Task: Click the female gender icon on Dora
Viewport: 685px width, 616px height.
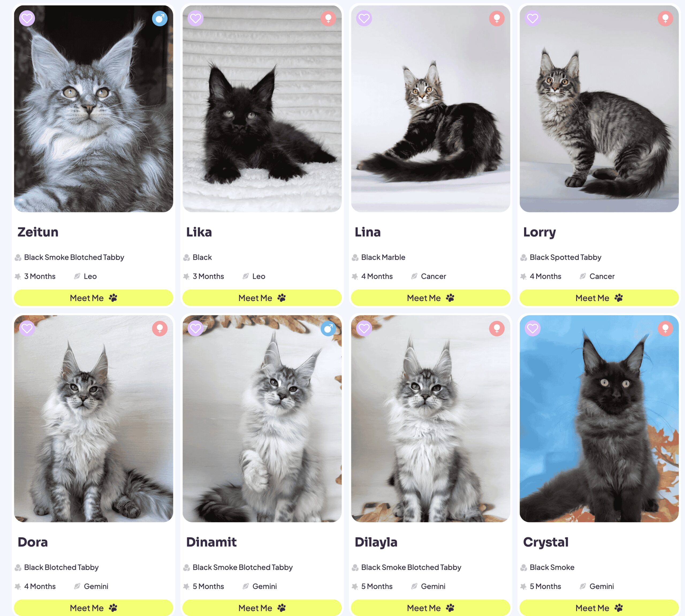Action: click(x=160, y=328)
